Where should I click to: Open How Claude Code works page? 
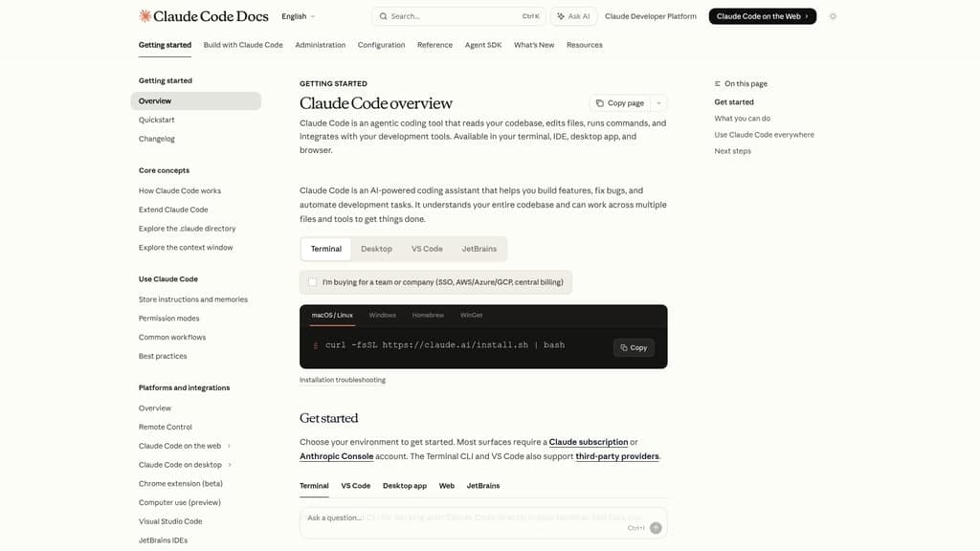(x=180, y=190)
